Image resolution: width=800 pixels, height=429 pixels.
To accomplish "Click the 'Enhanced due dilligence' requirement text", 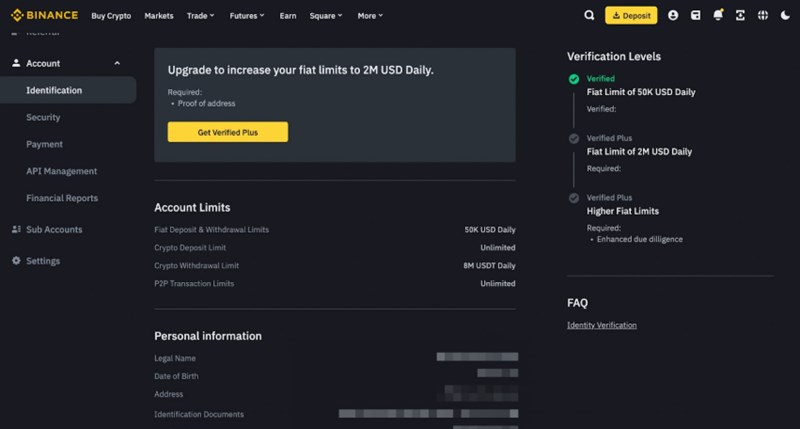I will pos(639,239).
